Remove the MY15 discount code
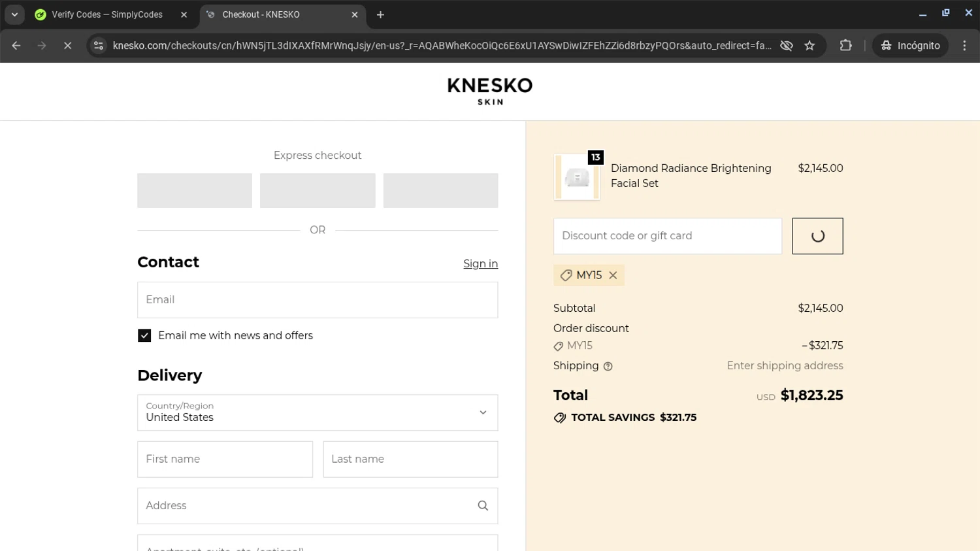 [x=613, y=275]
